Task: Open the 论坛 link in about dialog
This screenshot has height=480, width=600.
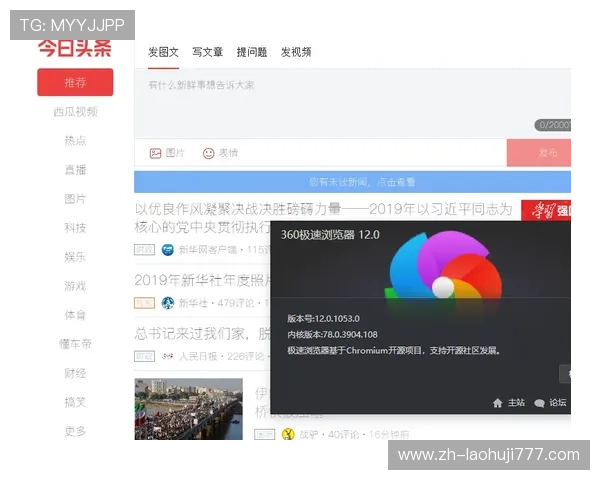Action: [558, 402]
